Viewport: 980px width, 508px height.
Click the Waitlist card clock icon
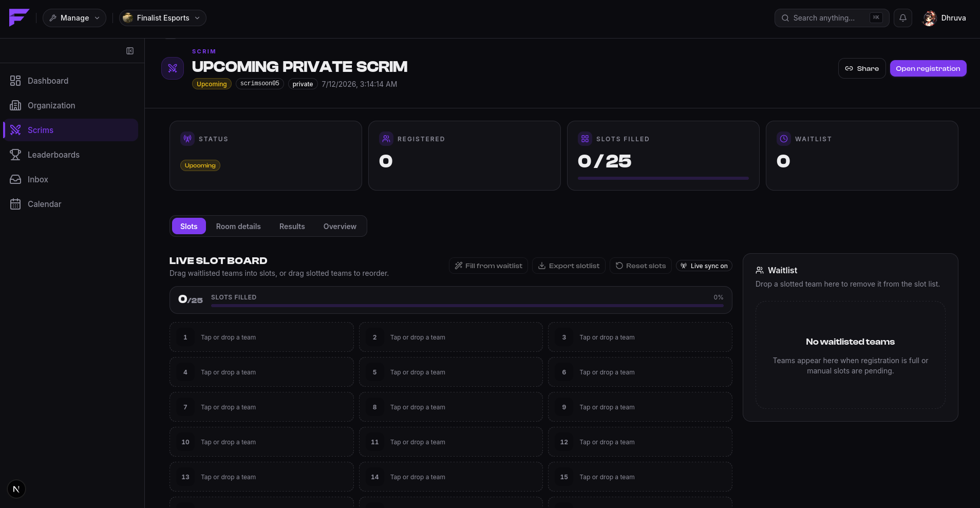pyautogui.click(x=784, y=139)
